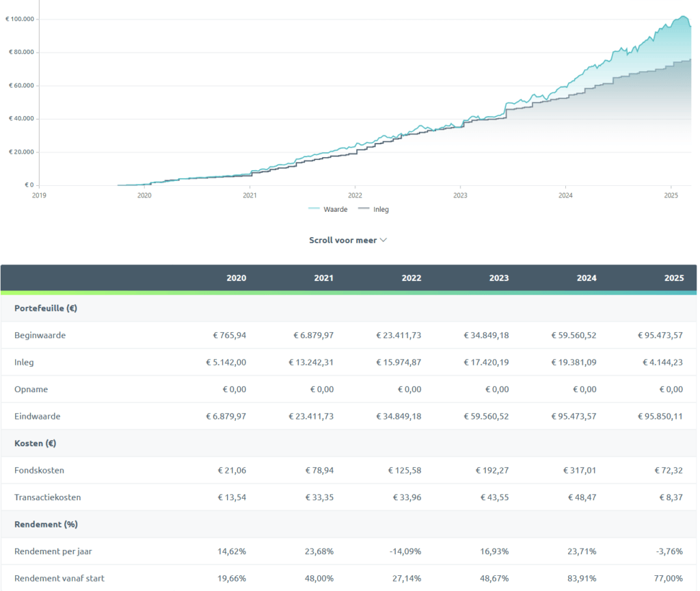The image size is (700, 591).
Task: Click the Beginwaarde row label
Action: (40, 335)
